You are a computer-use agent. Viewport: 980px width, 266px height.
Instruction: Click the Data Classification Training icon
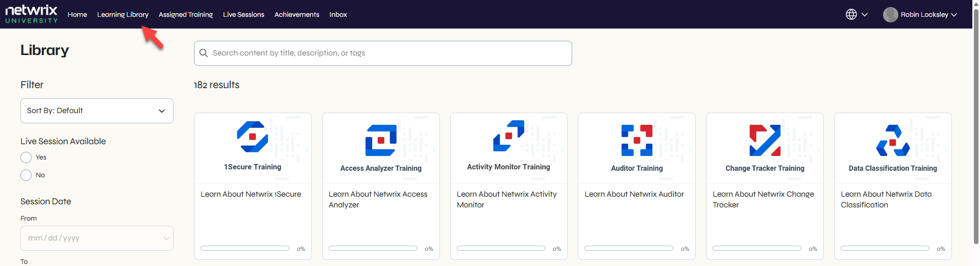coord(893,140)
